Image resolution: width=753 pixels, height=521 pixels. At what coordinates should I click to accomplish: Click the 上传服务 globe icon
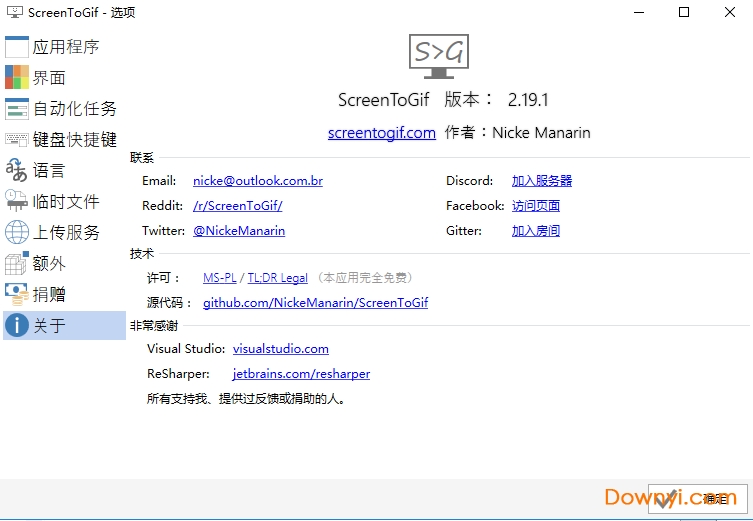coord(17,232)
